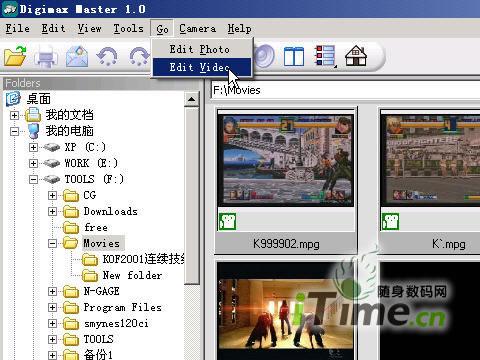Screen dimensions: 480x360
Task: Close the open Go menu
Action: pos(162,29)
